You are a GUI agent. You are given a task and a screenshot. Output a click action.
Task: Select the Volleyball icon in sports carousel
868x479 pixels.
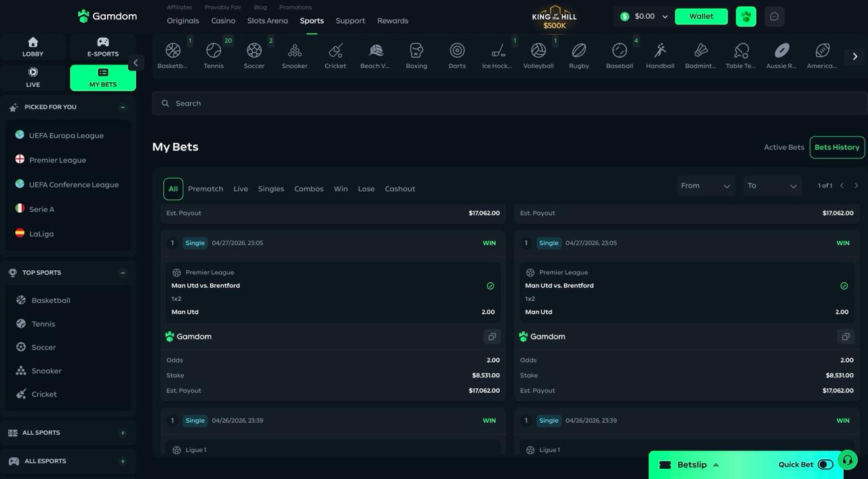[538, 56]
